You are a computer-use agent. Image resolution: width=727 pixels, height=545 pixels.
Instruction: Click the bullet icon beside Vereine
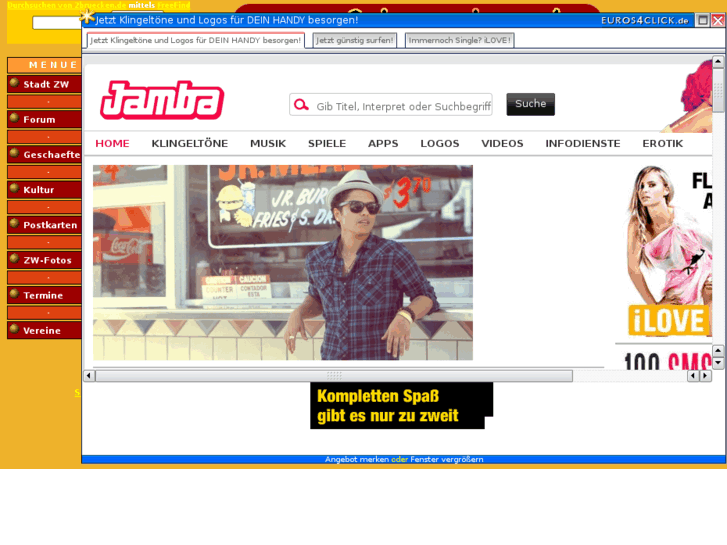14,329
